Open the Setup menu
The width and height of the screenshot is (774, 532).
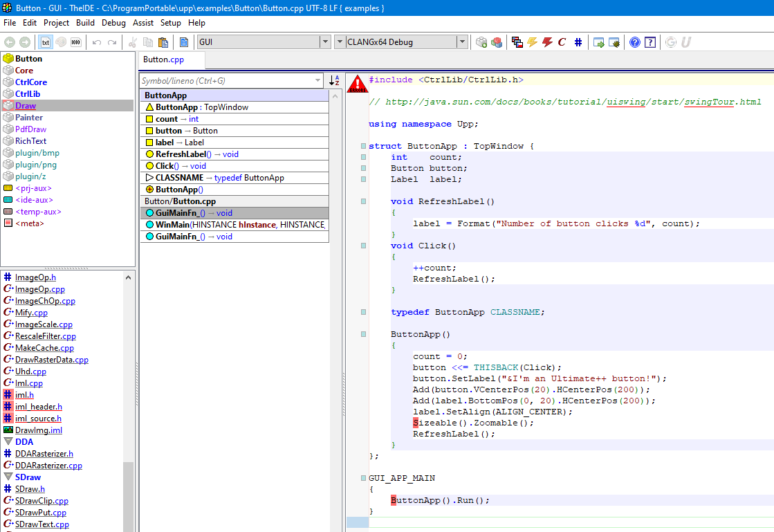pos(170,23)
